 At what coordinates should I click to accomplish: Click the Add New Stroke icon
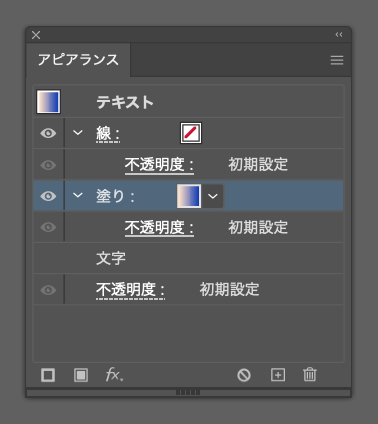tap(48, 375)
